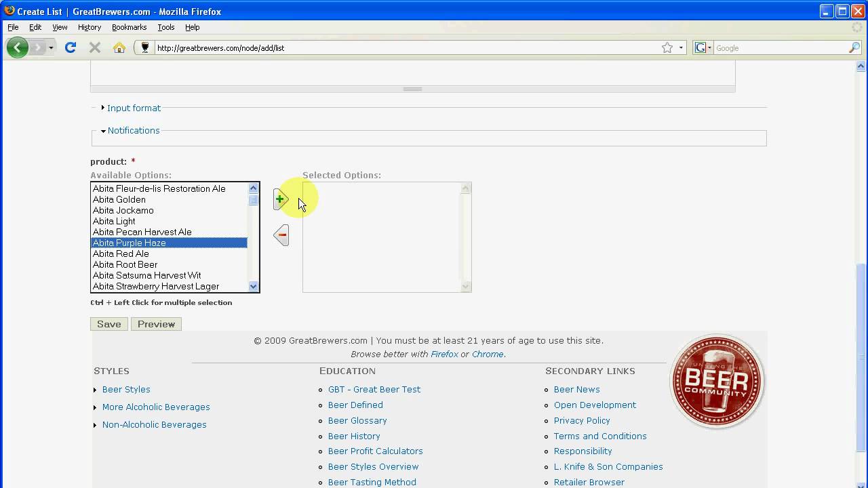Click the Beer Community round logo

coord(717,381)
